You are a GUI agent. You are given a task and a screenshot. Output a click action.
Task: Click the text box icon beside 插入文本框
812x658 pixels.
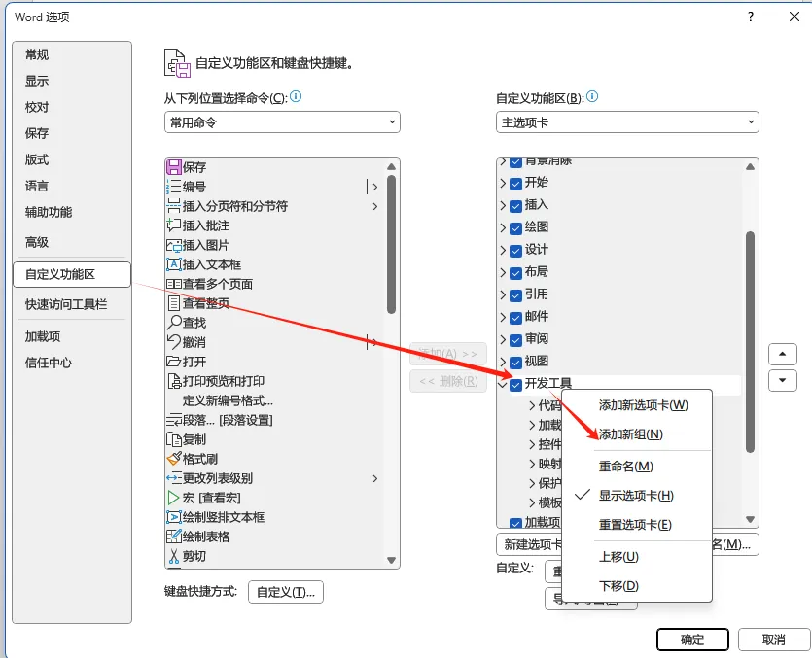174,264
